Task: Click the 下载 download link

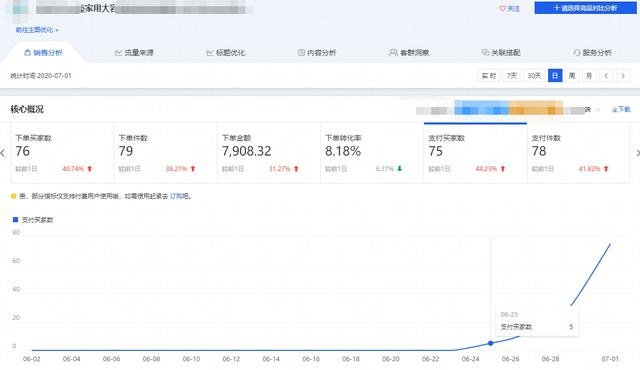Action: point(621,109)
